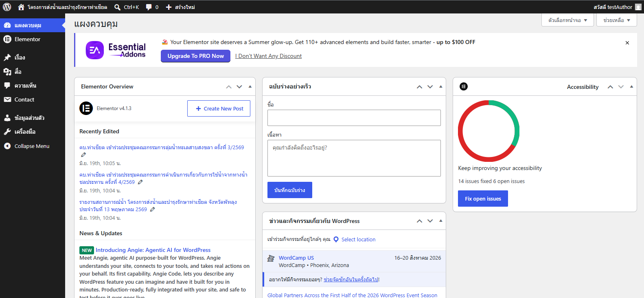Viewport: 644px width, 298px height.
Task: Click the Elementor logo in Overview widget
Action: coord(86,108)
